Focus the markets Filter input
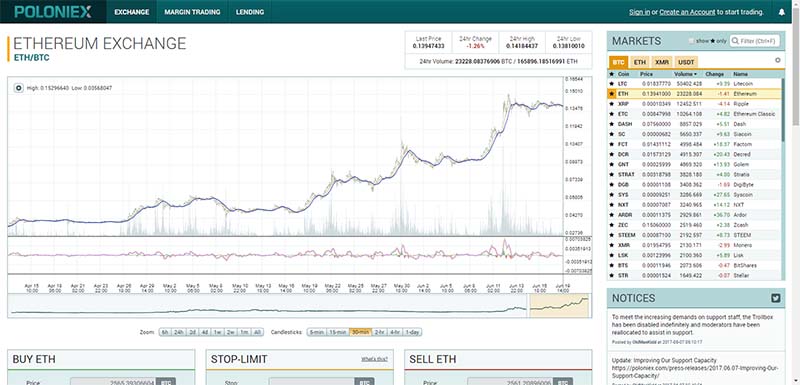Screen dimensions: 800x385 click(x=754, y=41)
